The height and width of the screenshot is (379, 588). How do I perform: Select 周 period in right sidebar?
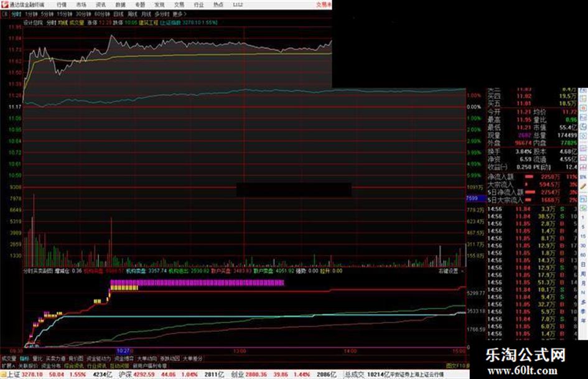583,274
